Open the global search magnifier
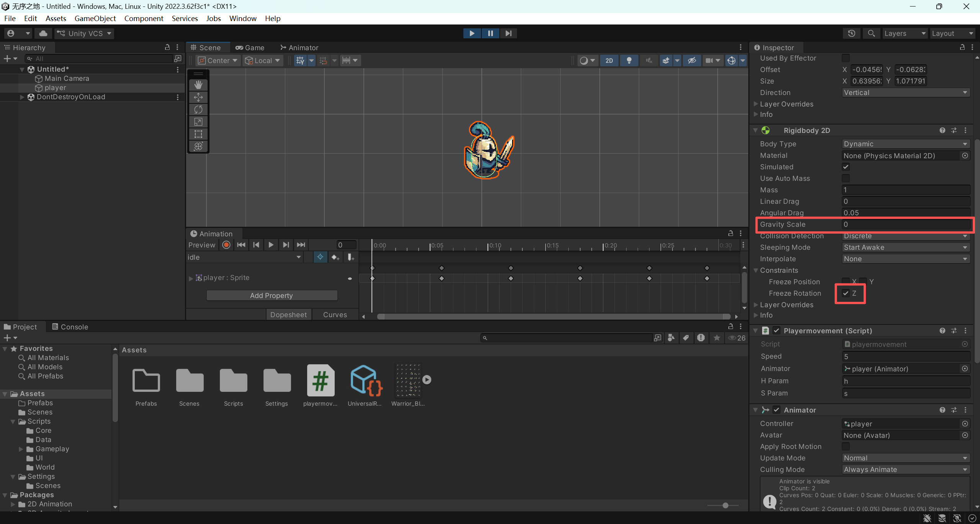Viewport: 980px width, 524px height. (x=871, y=33)
